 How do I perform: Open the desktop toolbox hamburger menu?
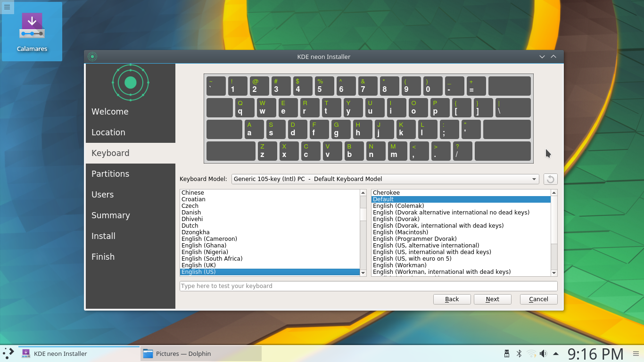[7, 7]
